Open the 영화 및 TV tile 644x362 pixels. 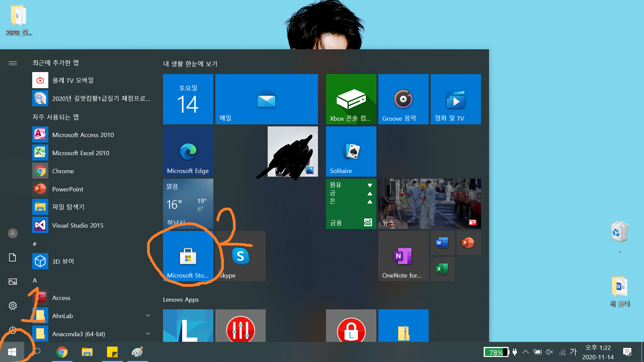click(x=456, y=99)
